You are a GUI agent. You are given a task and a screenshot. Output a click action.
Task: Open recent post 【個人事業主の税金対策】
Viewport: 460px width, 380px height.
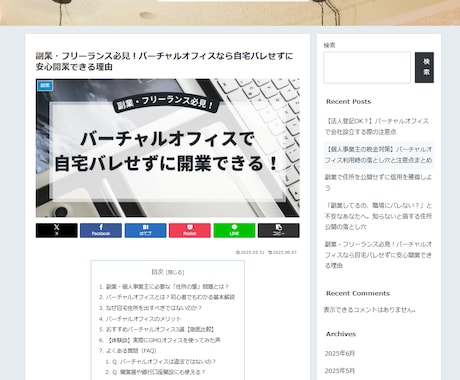(x=379, y=155)
